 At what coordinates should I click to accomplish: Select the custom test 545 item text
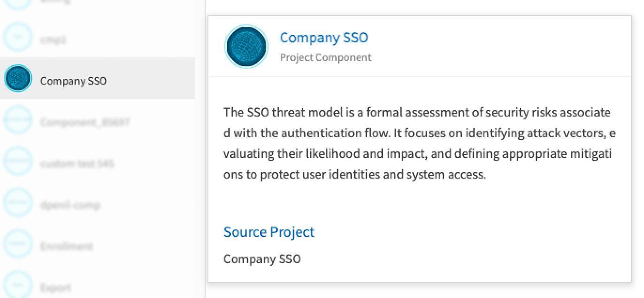click(x=77, y=164)
